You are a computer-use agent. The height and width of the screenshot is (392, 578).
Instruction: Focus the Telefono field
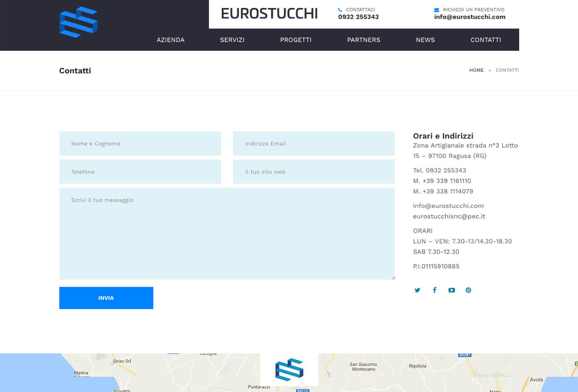click(140, 172)
